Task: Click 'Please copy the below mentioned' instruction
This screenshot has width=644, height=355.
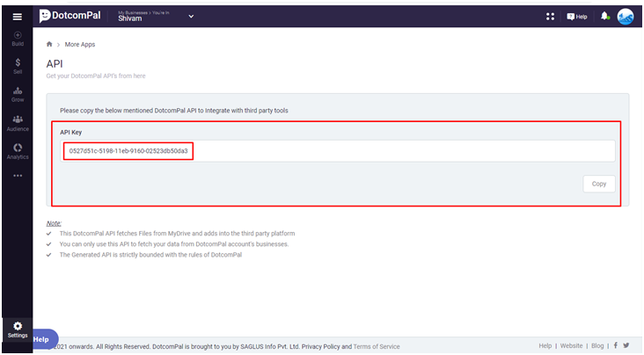Action: coord(174,111)
